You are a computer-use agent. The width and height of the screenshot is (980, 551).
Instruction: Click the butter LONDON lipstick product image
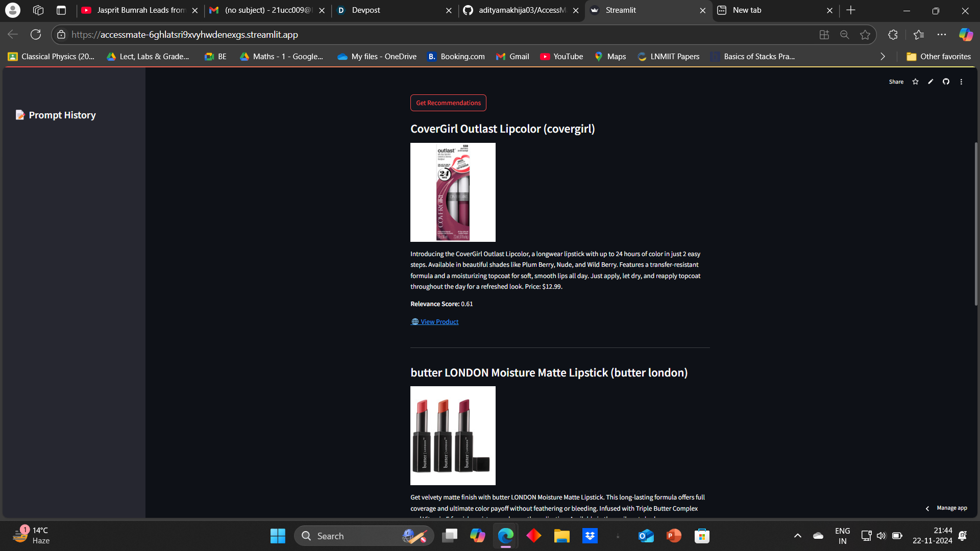coord(453,436)
